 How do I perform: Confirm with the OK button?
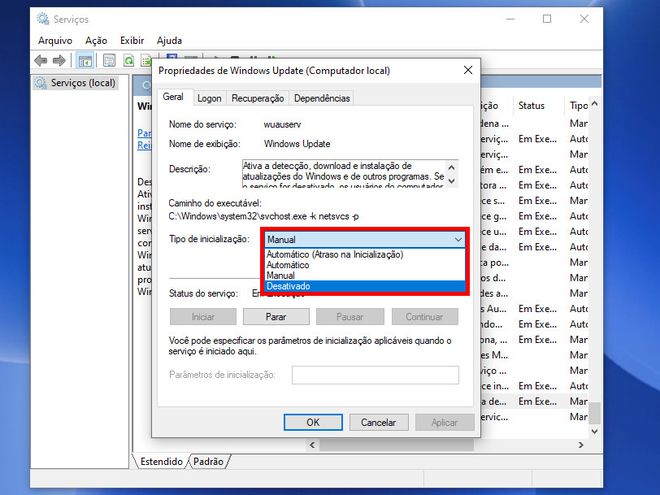pos(313,422)
